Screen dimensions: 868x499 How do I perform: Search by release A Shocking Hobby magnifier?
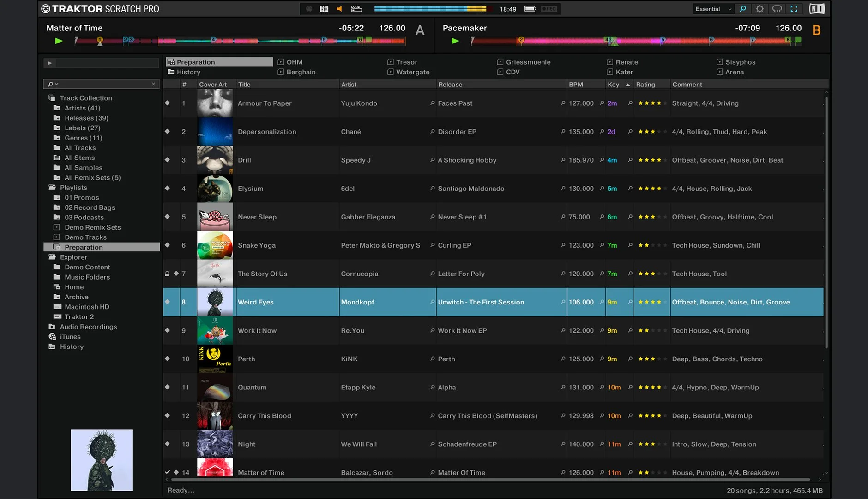click(563, 160)
